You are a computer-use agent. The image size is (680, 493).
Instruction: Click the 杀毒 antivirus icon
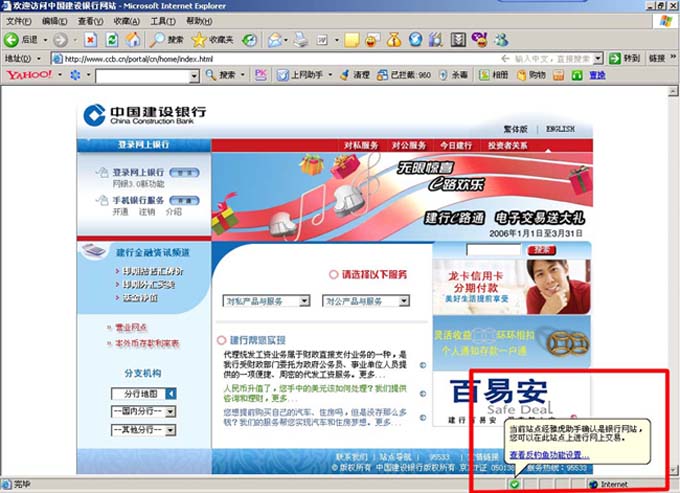click(443, 75)
